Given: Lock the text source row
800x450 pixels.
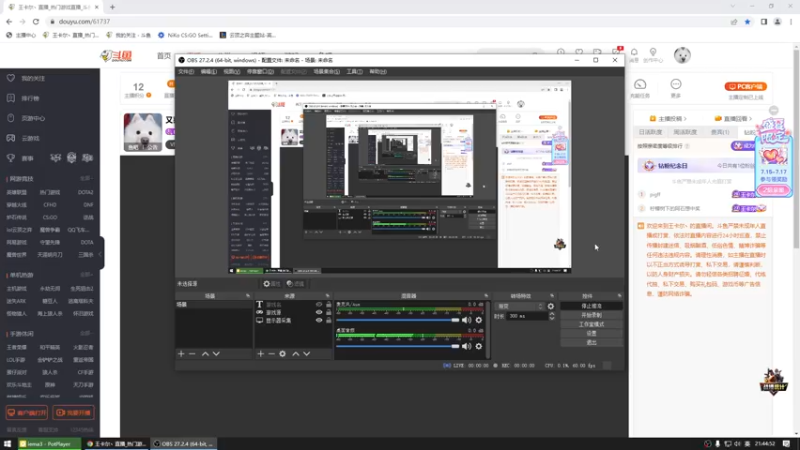Looking at the screenshot, I should (x=329, y=305).
